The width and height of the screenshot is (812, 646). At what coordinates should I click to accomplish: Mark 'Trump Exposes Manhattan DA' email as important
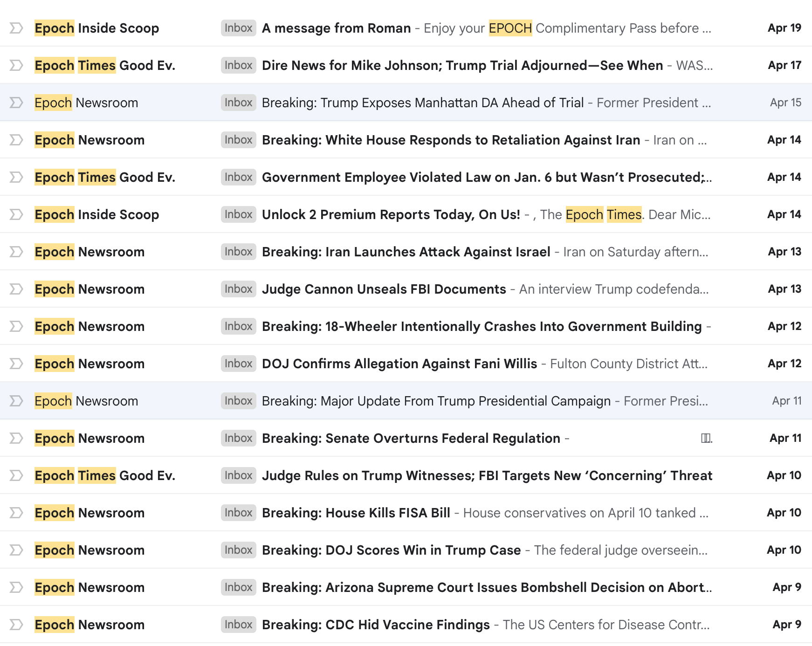point(16,103)
